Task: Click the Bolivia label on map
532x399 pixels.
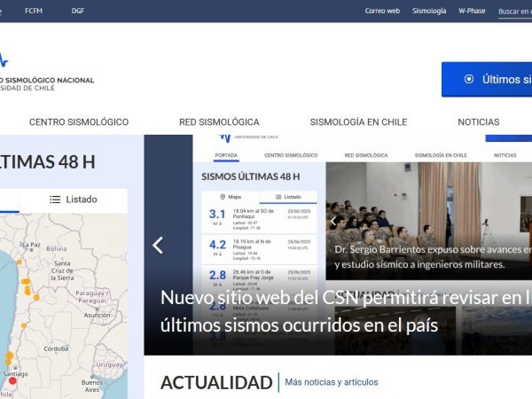Action: coord(57,248)
